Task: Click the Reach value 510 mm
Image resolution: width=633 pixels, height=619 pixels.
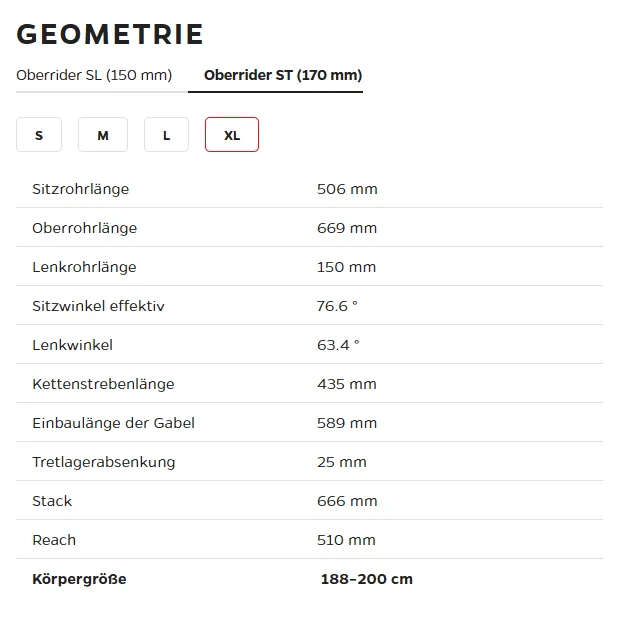Action: (x=346, y=540)
